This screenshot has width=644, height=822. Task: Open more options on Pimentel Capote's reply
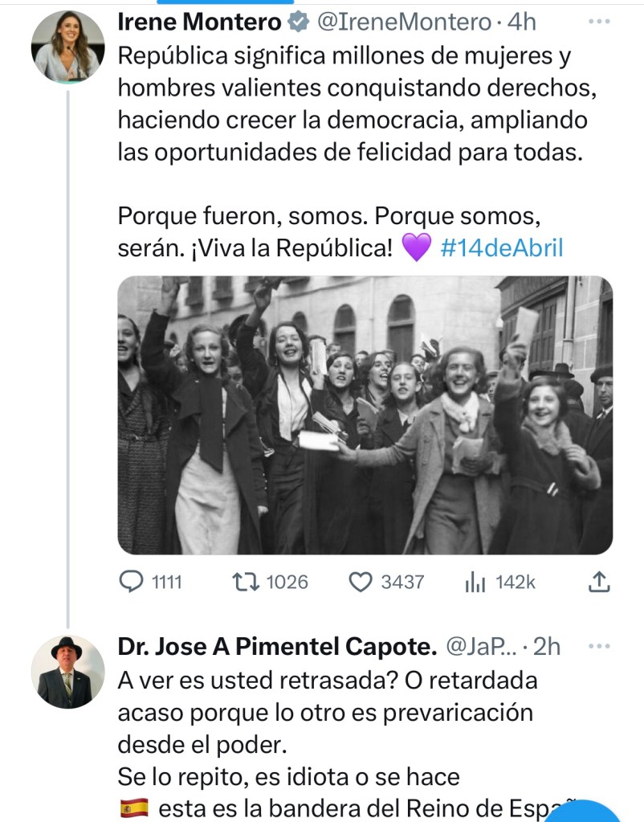coord(599,646)
